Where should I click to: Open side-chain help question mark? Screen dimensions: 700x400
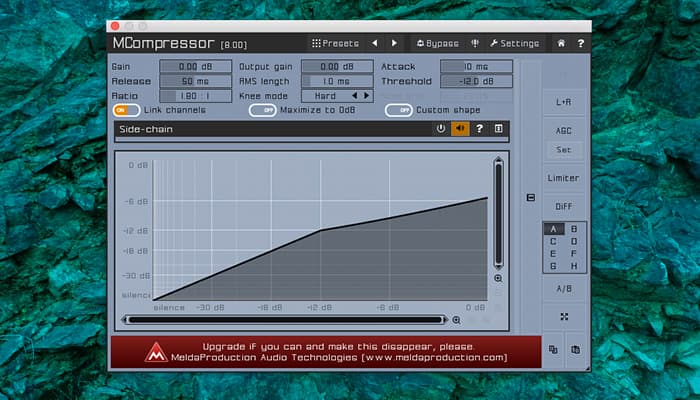[x=479, y=129]
